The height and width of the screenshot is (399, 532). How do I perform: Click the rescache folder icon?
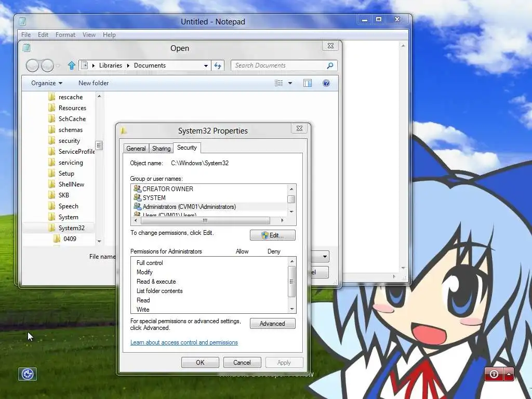(52, 97)
